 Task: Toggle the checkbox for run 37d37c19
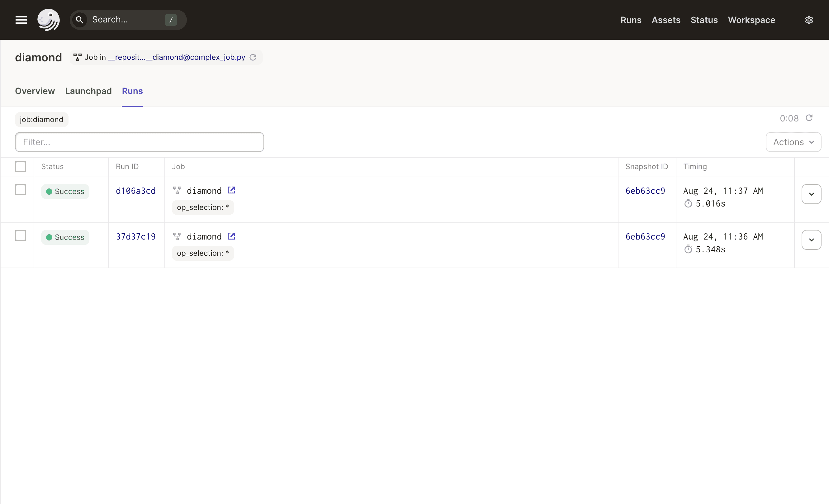(21, 236)
